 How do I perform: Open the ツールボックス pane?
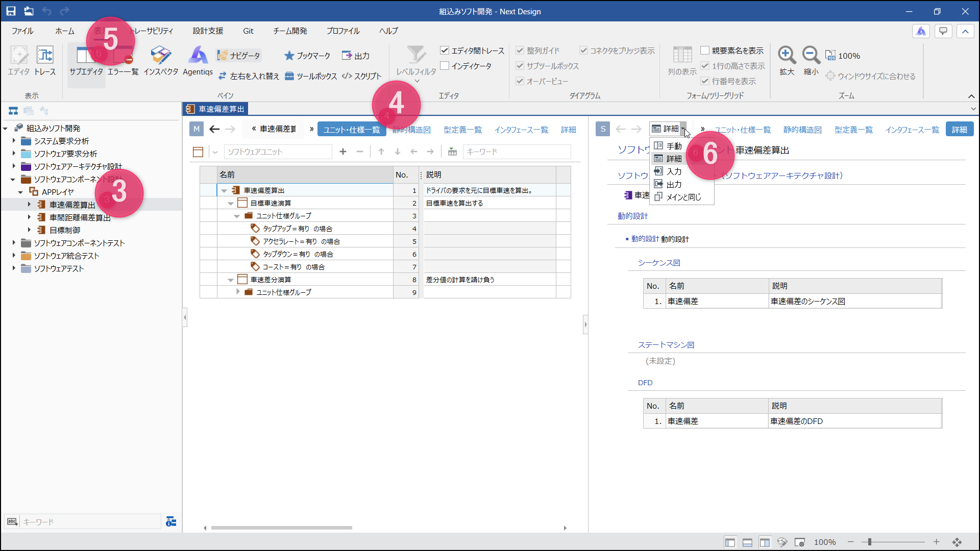311,76
